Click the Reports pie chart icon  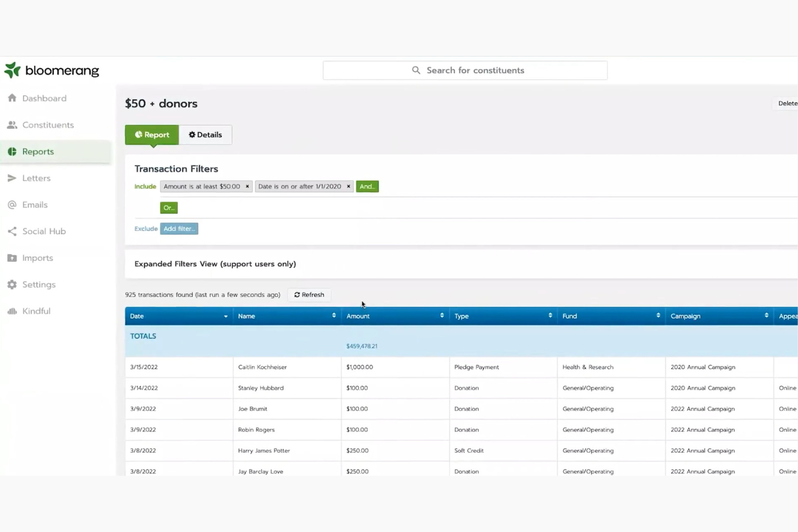point(12,151)
